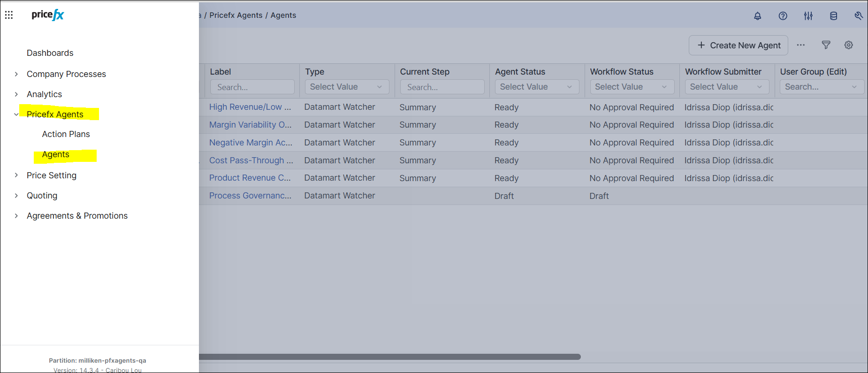Image resolution: width=868 pixels, height=373 pixels.
Task: Click the wrench tools icon
Action: (858, 16)
